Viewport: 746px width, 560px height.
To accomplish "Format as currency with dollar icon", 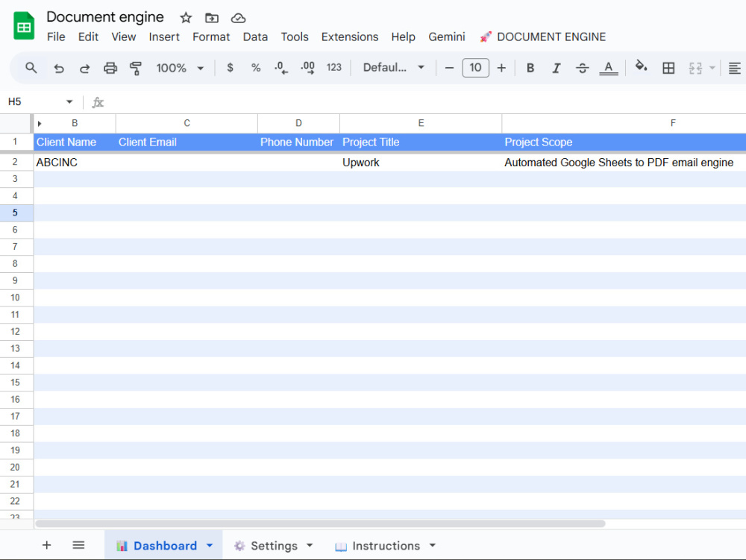I will (x=231, y=68).
